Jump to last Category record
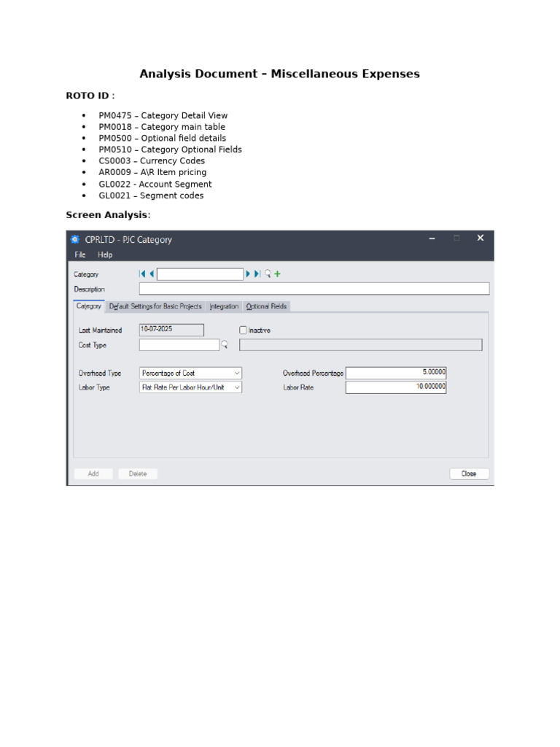 [257, 274]
